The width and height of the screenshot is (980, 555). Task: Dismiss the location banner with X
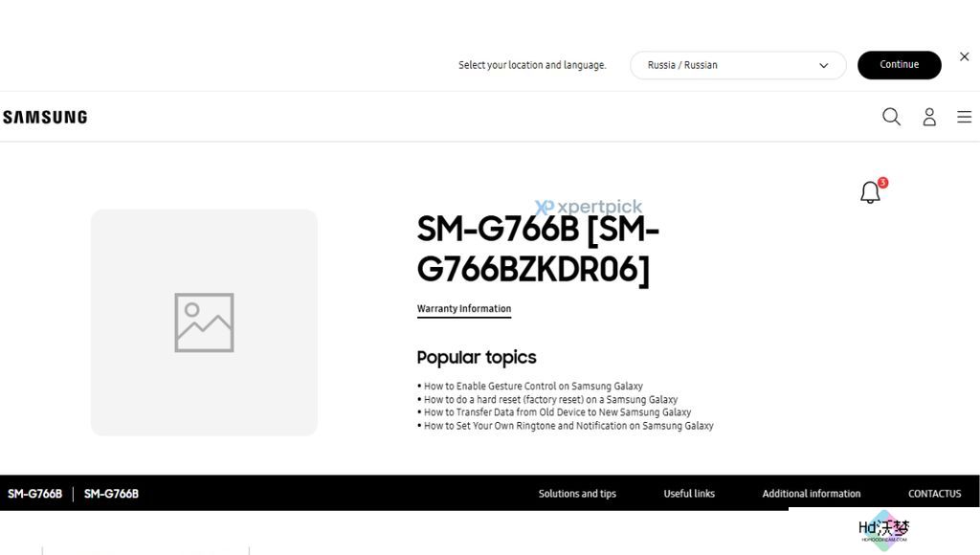tap(965, 56)
